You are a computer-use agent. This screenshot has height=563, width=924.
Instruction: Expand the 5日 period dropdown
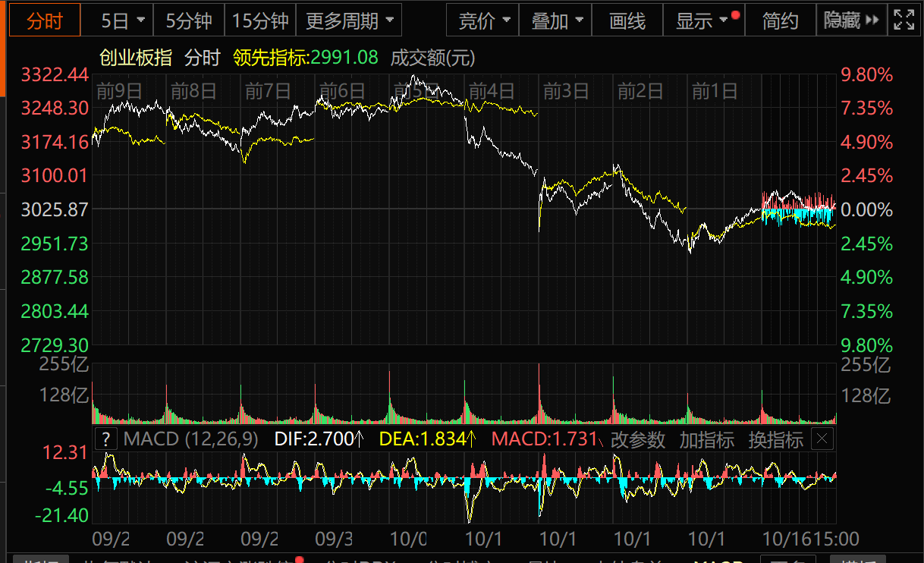tap(122, 21)
